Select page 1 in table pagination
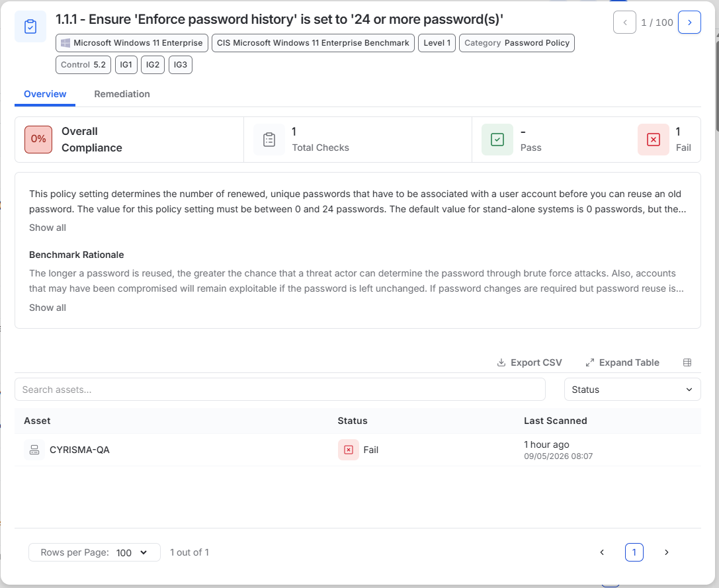The height and width of the screenshot is (588, 719). click(634, 552)
